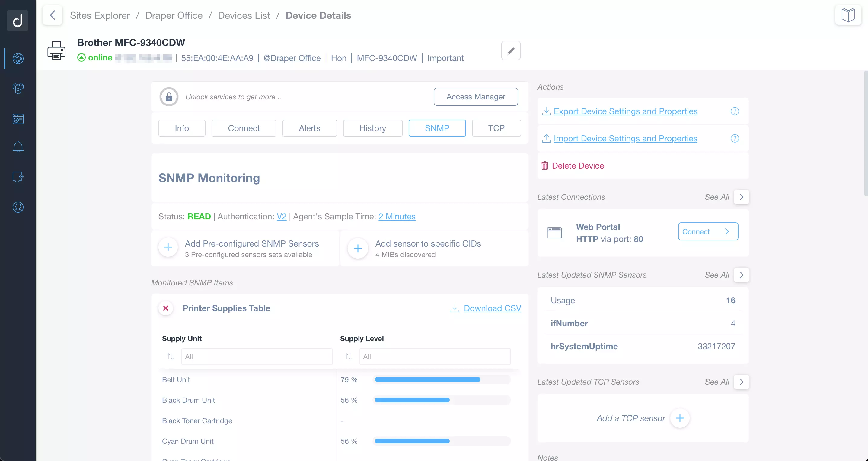Focus the Supply Level filter field
This screenshot has height=461, width=868.
[x=435, y=356]
